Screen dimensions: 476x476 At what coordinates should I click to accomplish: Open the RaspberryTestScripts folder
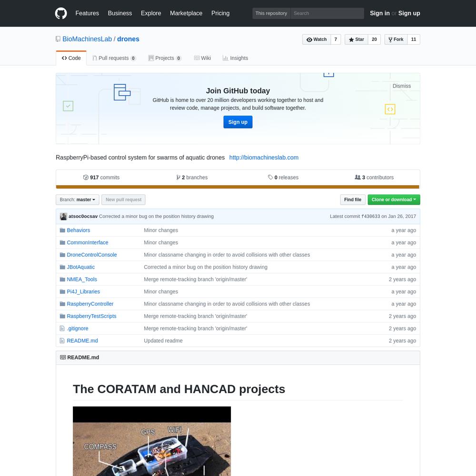point(91,317)
